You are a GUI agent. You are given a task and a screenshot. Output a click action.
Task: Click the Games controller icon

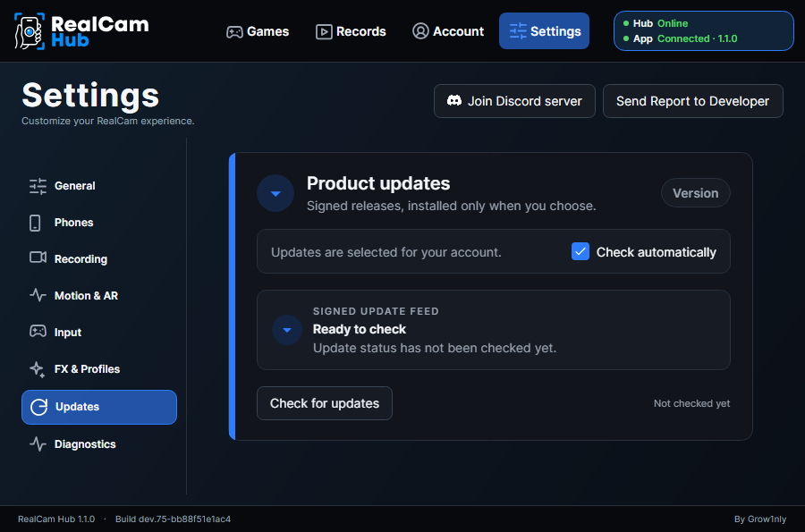point(234,32)
